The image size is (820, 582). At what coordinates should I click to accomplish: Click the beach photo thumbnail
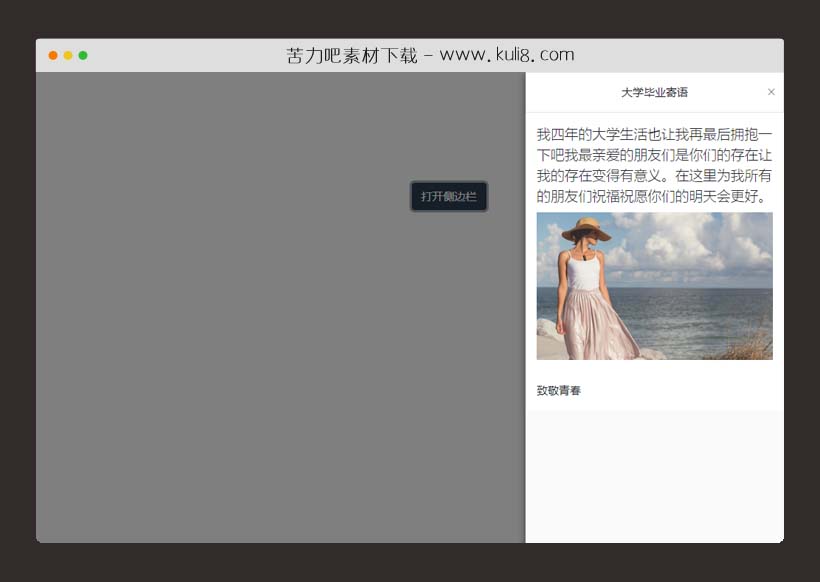(x=655, y=287)
